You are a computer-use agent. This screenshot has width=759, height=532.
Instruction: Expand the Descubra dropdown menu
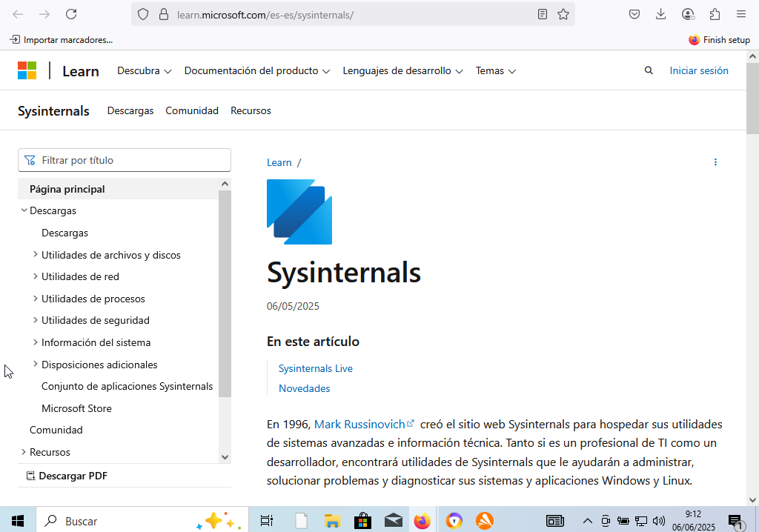pyautogui.click(x=145, y=70)
